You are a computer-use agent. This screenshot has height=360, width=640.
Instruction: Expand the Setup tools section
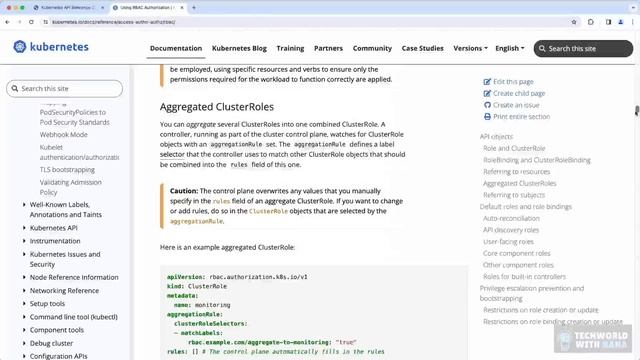(24, 304)
